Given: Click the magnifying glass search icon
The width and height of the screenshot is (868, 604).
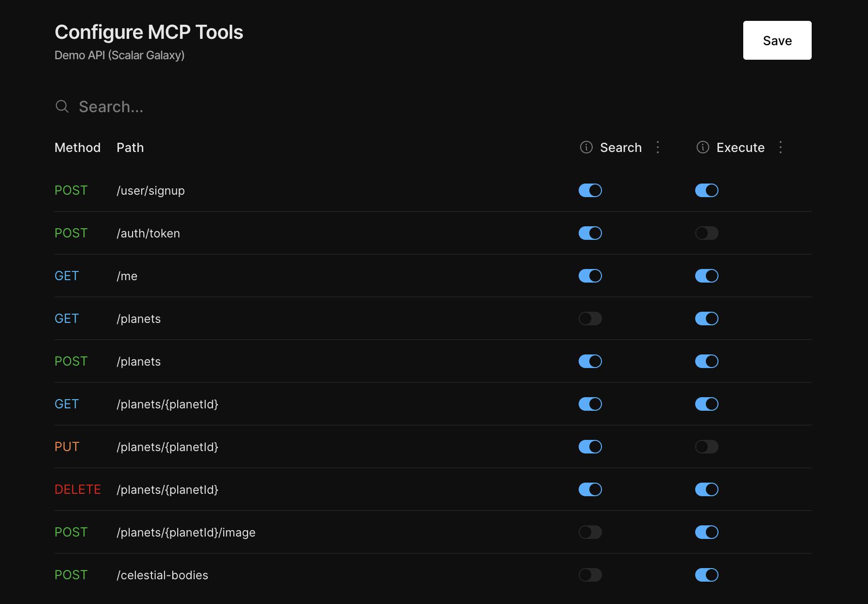Looking at the screenshot, I should pos(62,106).
